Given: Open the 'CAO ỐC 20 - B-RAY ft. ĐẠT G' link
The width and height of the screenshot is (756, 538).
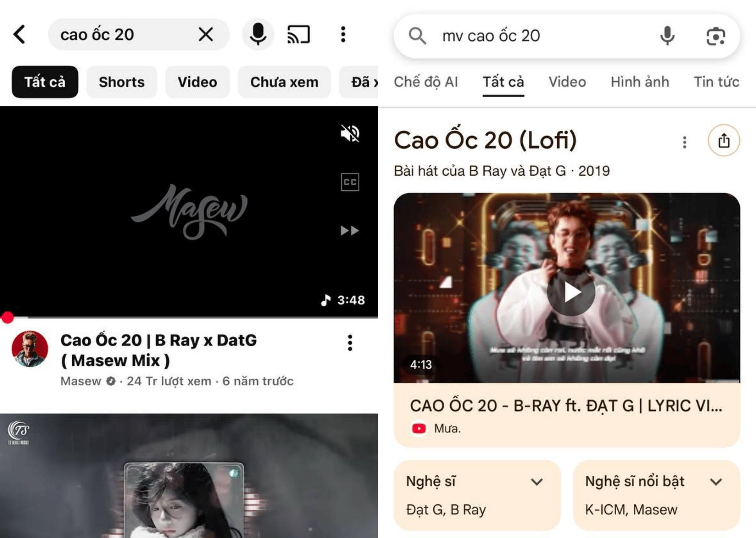Looking at the screenshot, I should point(566,406).
